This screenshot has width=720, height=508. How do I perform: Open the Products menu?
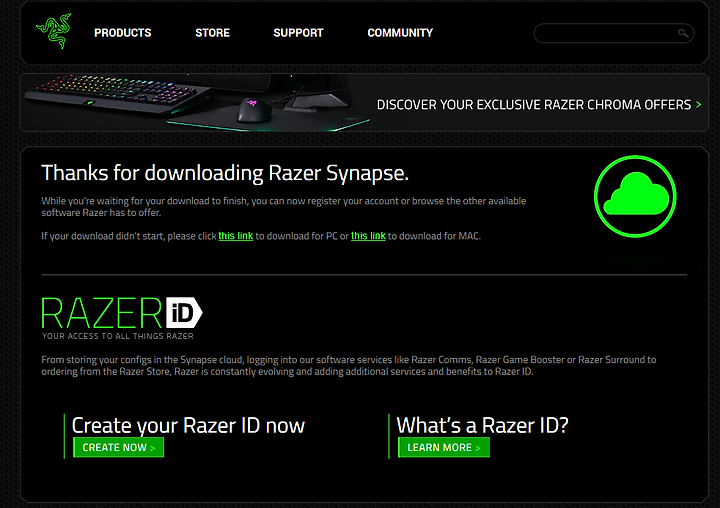pos(123,33)
